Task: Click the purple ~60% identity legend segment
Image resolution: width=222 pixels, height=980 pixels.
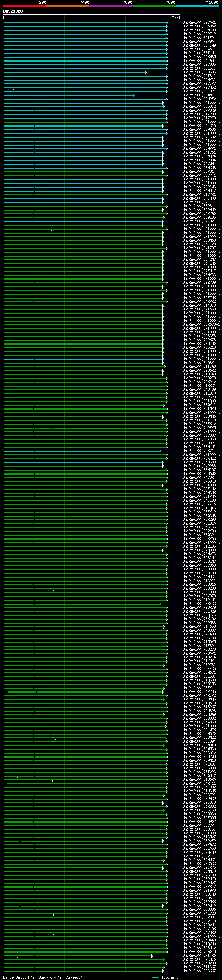Action: 111,6
